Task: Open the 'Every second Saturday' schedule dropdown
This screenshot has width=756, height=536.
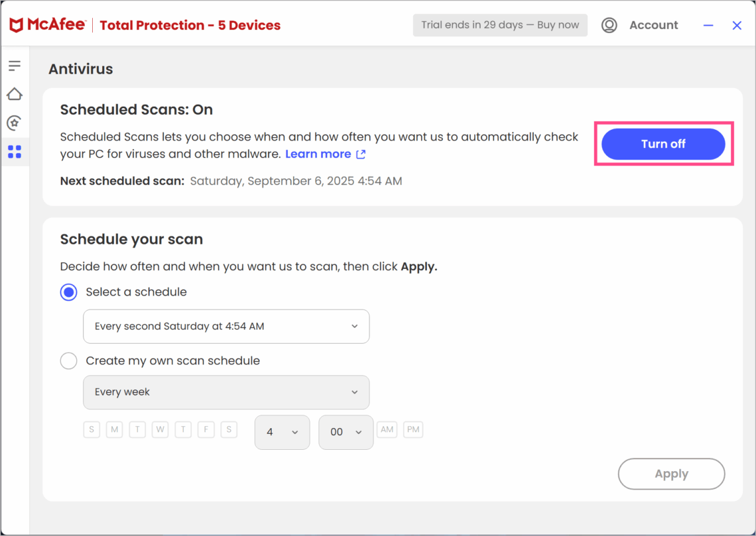Action: pos(225,326)
